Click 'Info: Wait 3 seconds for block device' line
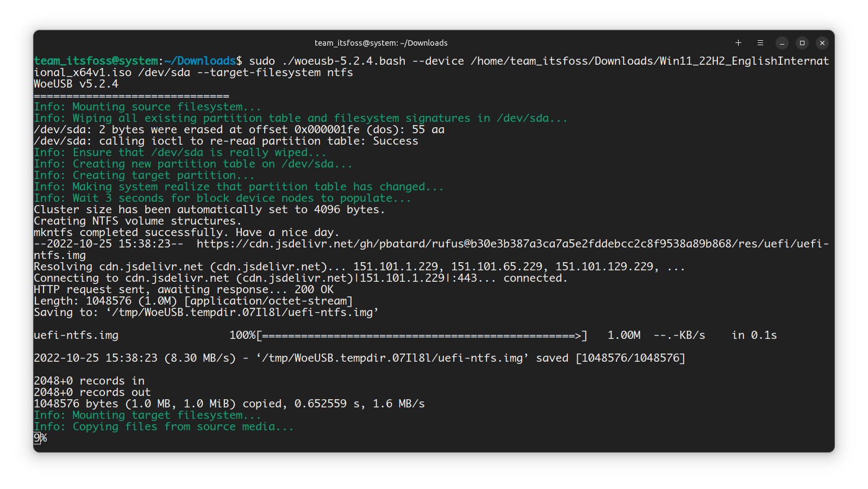This screenshot has height=489, width=868. pyautogui.click(x=222, y=198)
